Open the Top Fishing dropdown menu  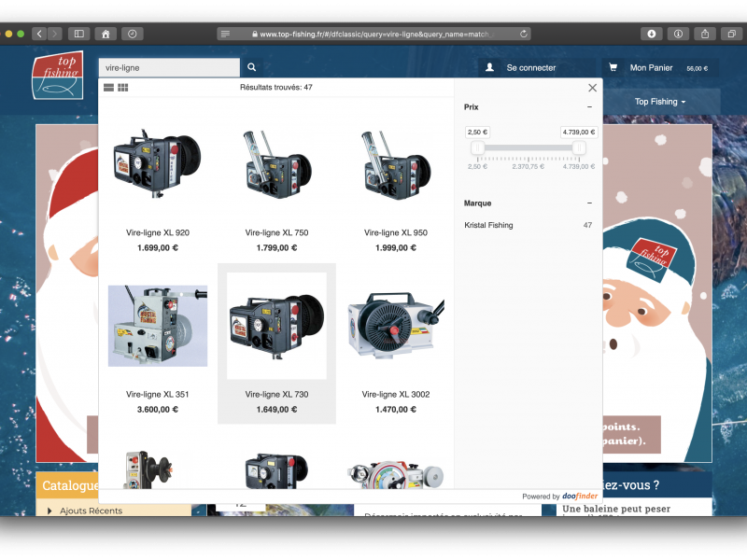(660, 102)
